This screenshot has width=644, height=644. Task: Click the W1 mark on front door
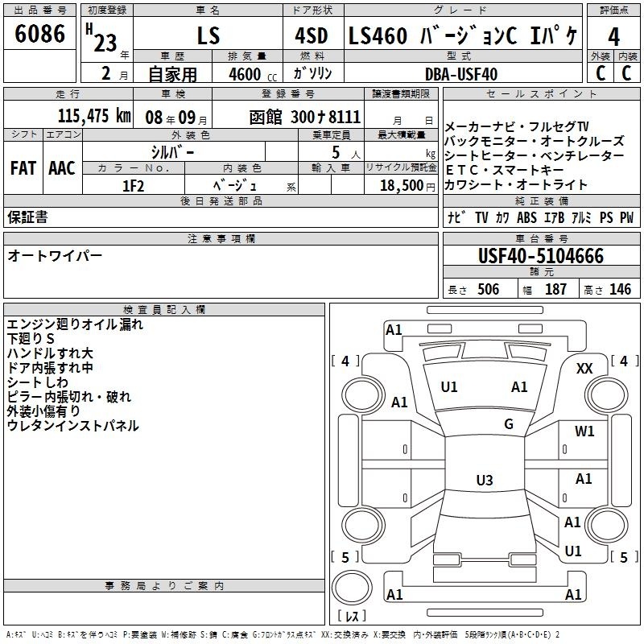(x=584, y=431)
